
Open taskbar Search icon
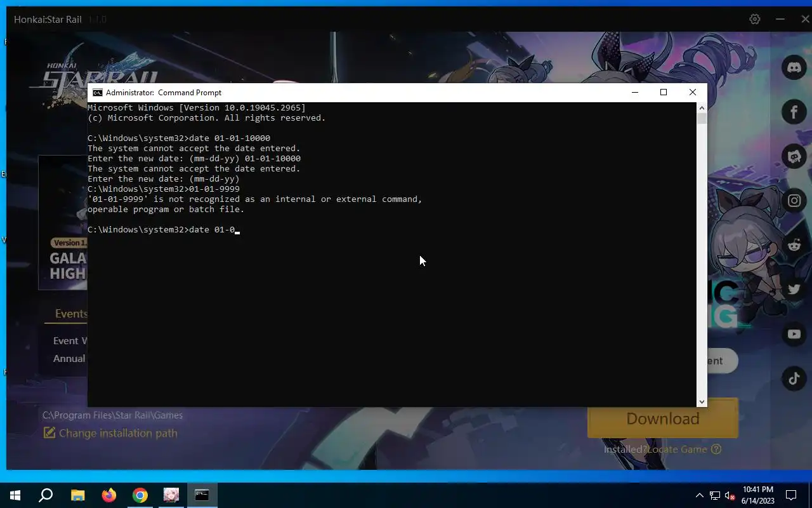point(46,495)
